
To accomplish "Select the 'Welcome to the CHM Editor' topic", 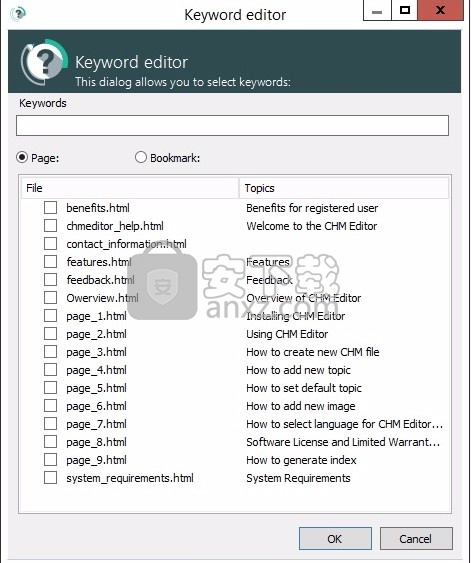I will coord(312,226).
